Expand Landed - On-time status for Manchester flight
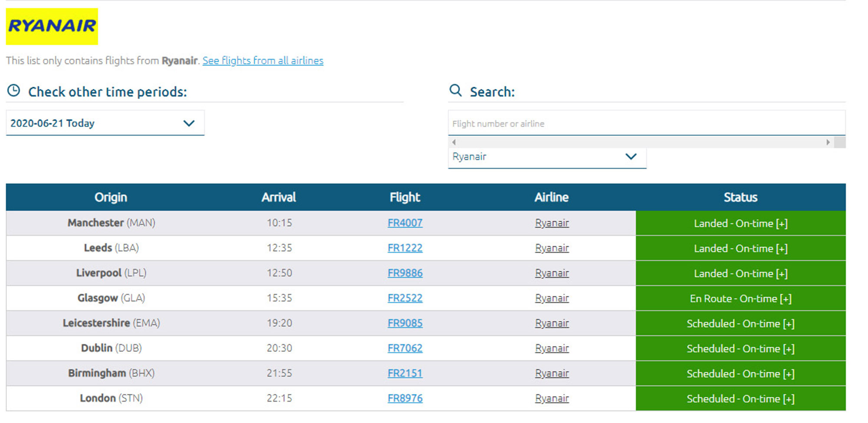 pos(740,223)
